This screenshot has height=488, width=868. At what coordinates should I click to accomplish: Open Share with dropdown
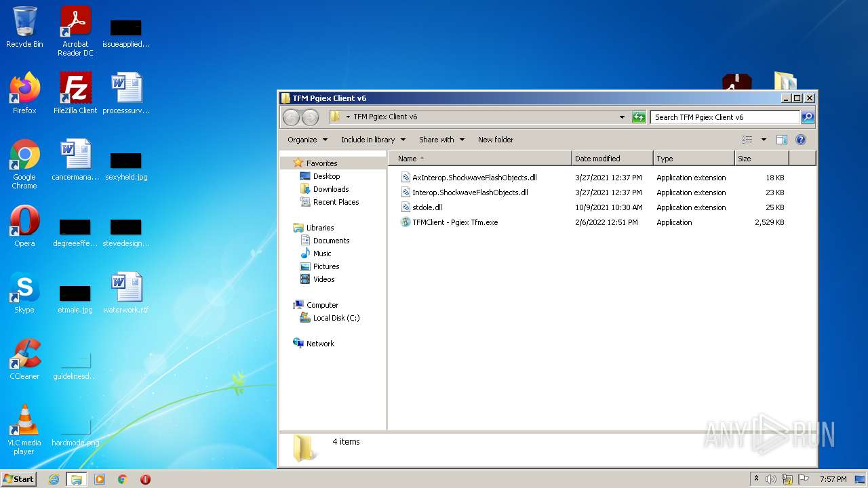[441, 140]
